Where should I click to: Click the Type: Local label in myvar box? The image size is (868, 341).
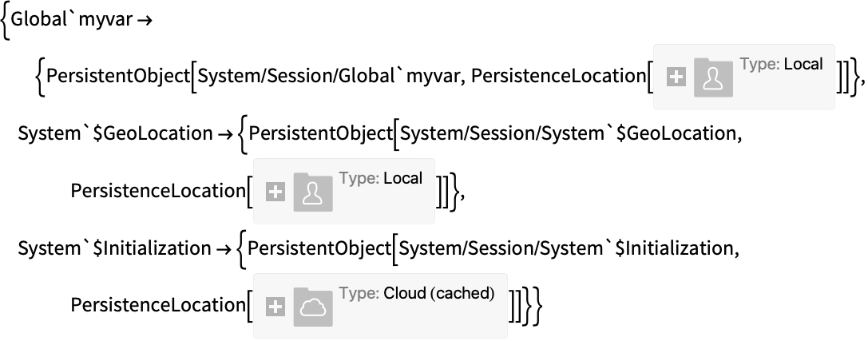coord(782,64)
